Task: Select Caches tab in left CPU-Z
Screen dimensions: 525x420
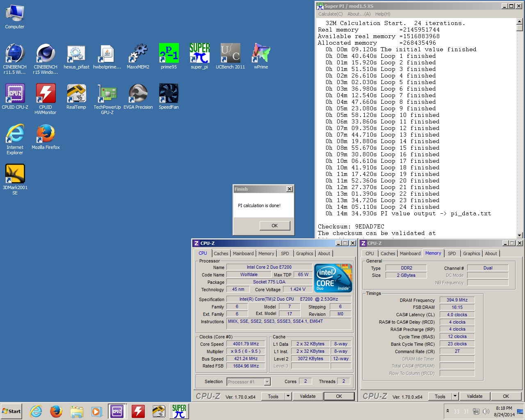Action: tap(221, 253)
